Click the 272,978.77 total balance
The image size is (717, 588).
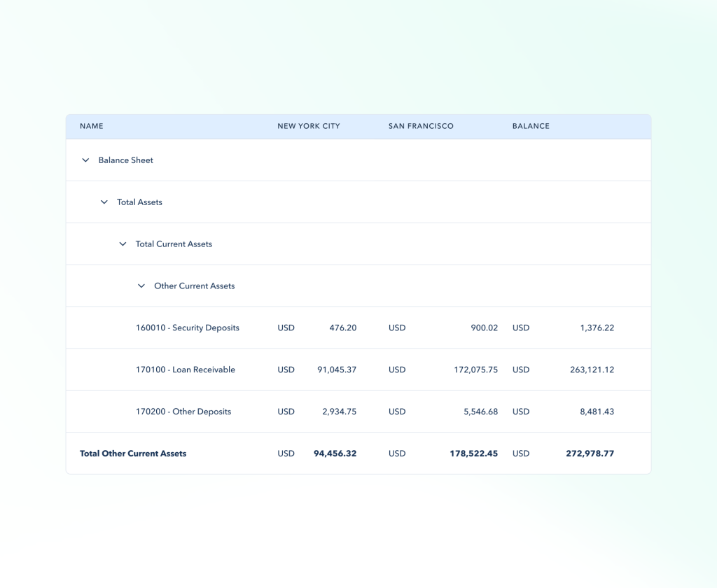[590, 454]
